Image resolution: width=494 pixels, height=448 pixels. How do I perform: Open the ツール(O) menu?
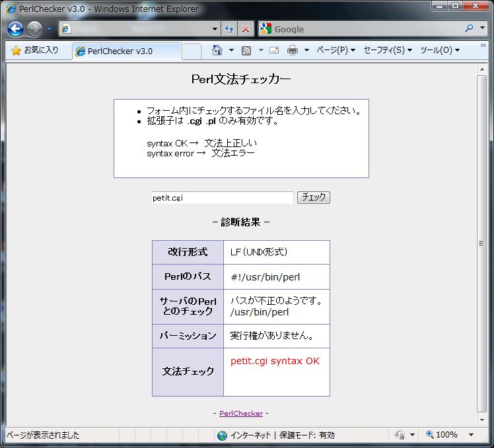[x=440, y=50]
